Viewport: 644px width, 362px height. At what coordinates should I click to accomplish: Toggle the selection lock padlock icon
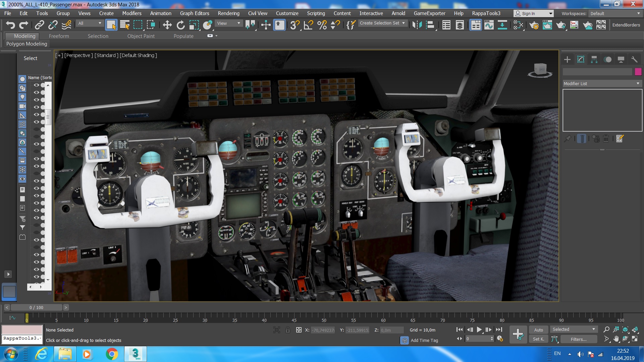pos(288,330)
